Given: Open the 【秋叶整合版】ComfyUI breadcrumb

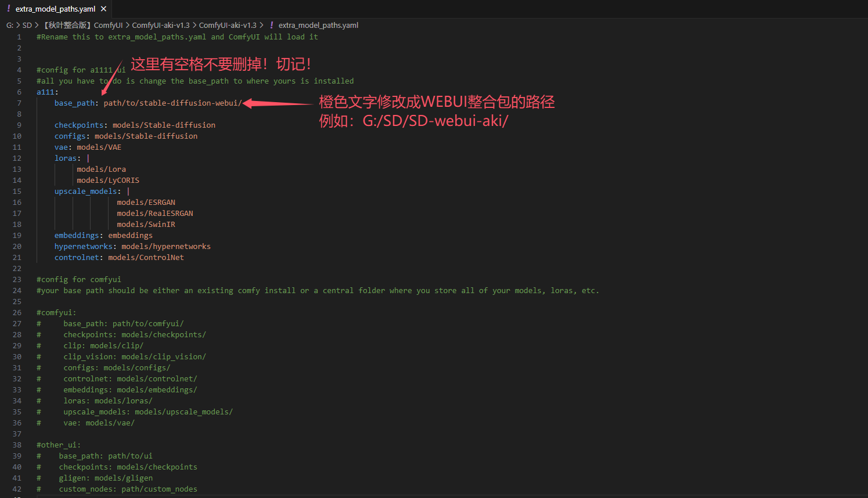Looking at the screenshot, I should coord(83,25).
